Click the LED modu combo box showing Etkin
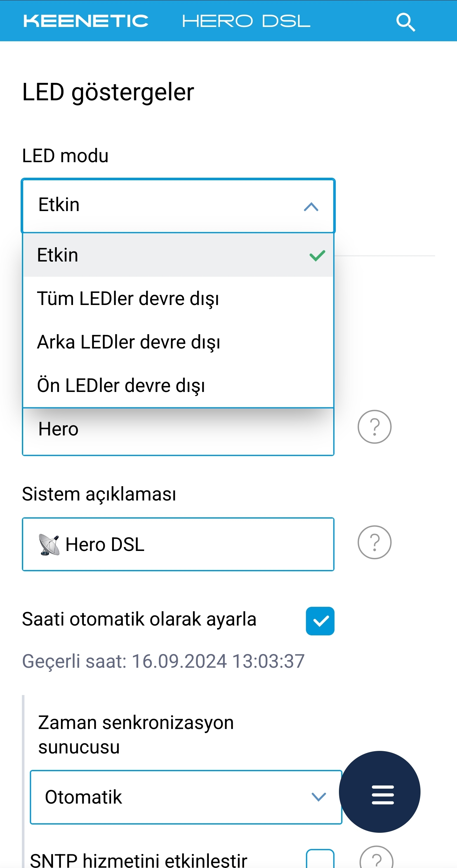 [x=178, y=206]
